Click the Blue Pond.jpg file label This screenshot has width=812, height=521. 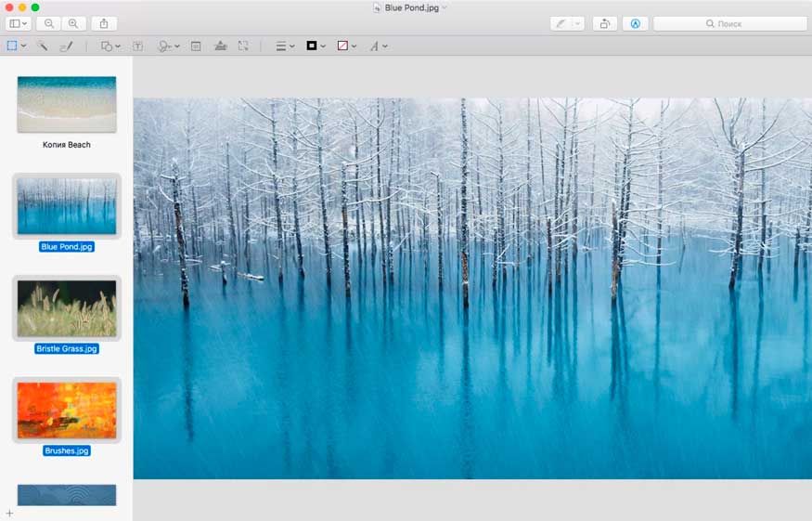point(67,247)
